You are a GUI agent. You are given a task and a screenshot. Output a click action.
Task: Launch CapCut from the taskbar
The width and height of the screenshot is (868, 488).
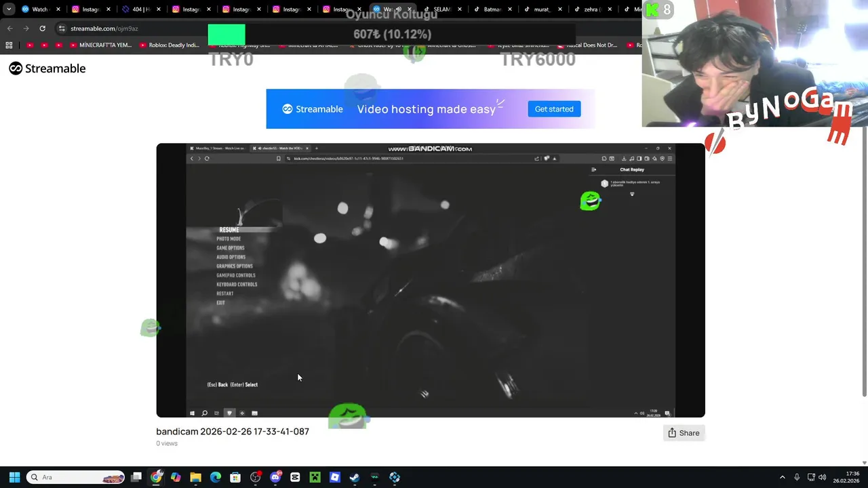point(295,477)
